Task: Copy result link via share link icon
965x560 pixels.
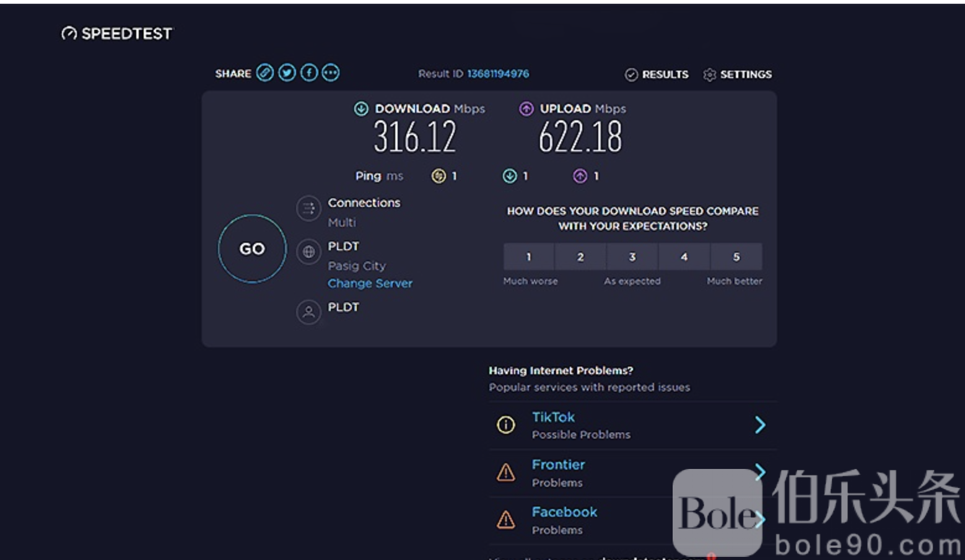Action: pyautogui.click(x=265, y=73)
